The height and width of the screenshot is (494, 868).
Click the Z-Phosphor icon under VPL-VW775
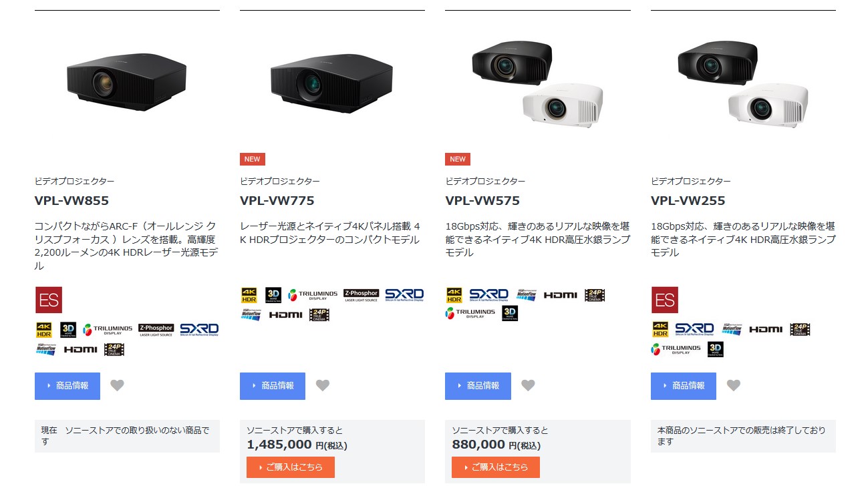[x=361, y=295]
